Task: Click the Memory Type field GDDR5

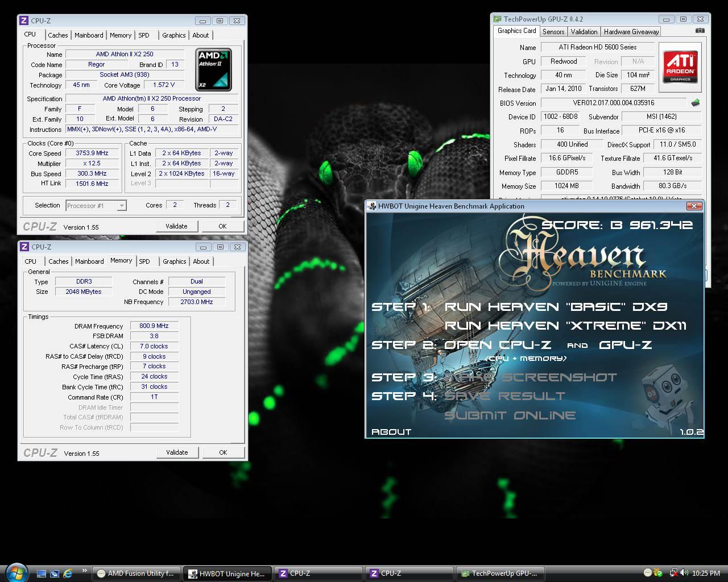Action: pos(566,172)
